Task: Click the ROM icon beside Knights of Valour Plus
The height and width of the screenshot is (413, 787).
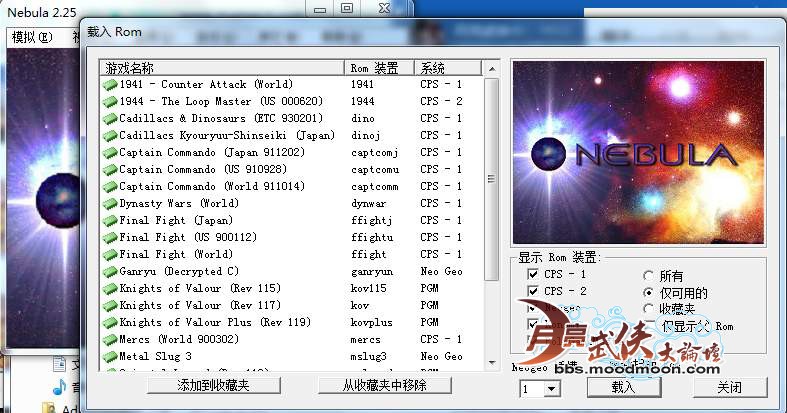Action: tap(110, 323)
